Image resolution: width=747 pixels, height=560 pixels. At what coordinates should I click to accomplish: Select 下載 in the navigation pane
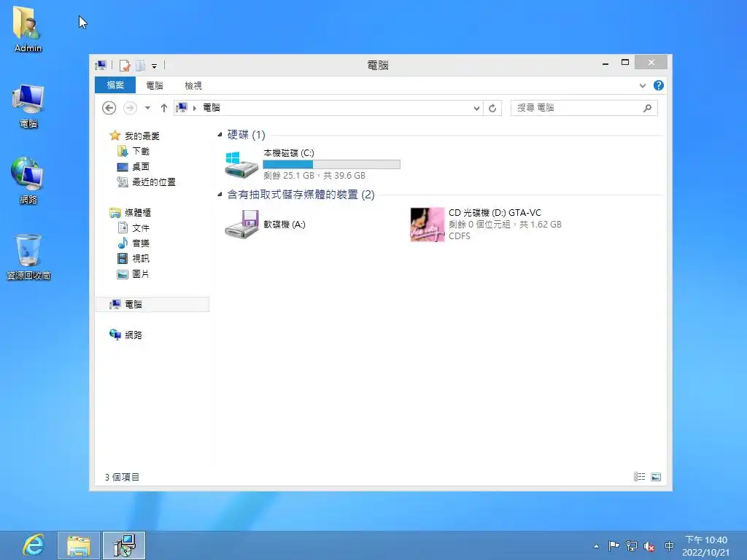coord(141,151)
